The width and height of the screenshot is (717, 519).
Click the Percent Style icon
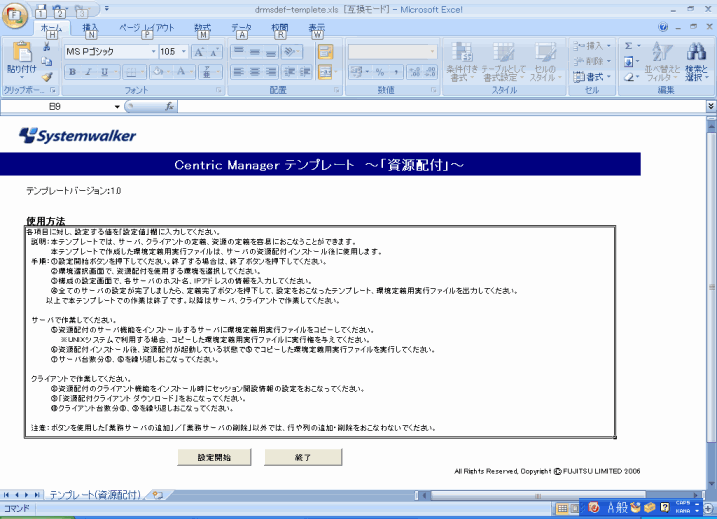(380, 72)
